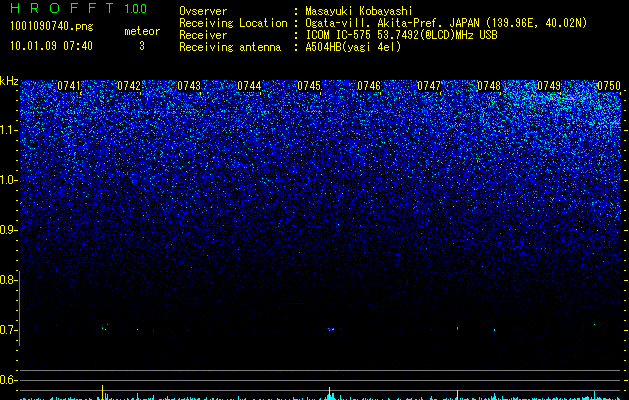This screenshot has height=400, width=629.
Task: Click the meteor count label
Action: [142, 31]
